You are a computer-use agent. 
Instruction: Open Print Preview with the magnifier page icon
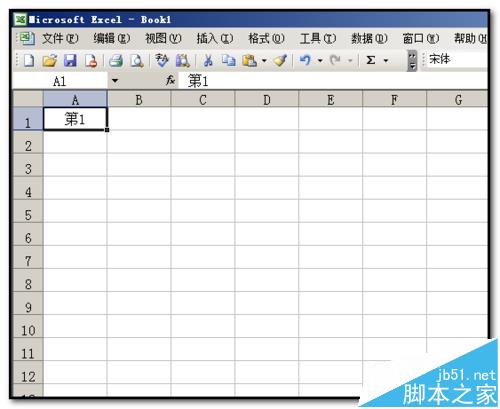[x=137, y=61]
